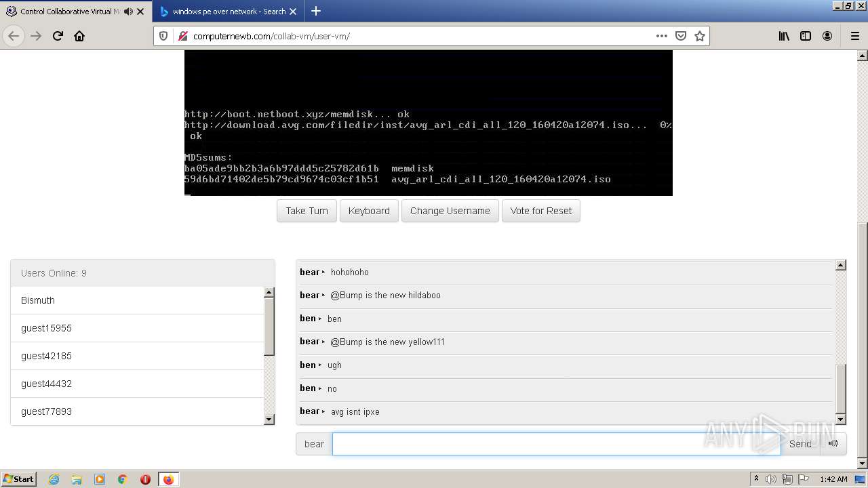Select guest42185 in users list
868x488 pixels.
click(137, 356)
